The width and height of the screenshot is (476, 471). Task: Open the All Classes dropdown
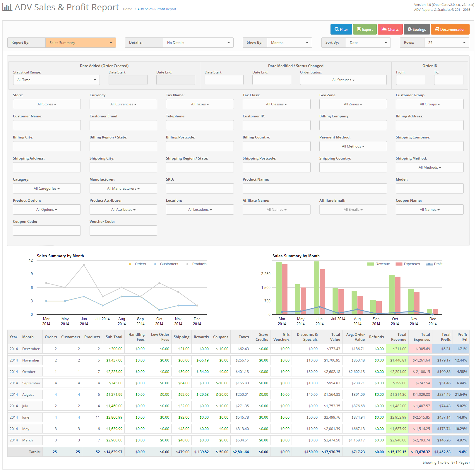(x=276, y=104)
